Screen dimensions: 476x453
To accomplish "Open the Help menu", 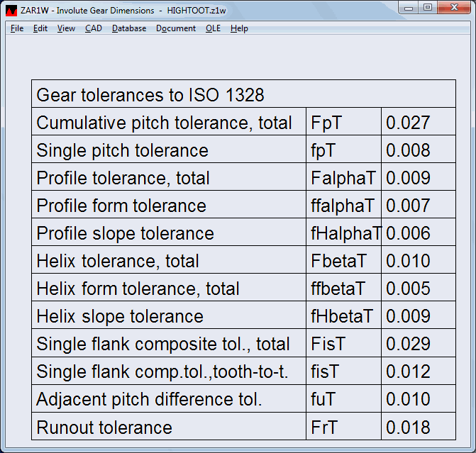I will 239,28.
